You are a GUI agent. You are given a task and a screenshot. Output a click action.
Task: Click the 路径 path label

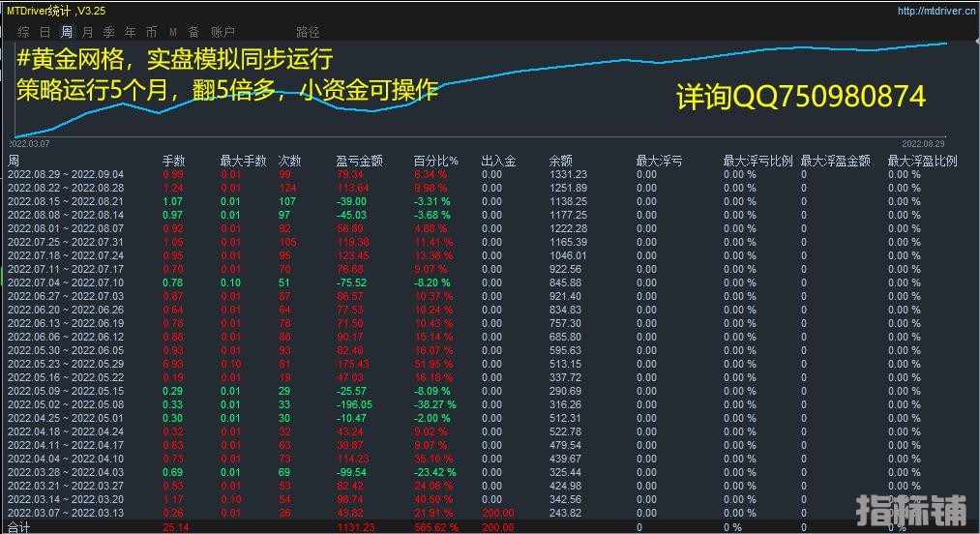308,32
